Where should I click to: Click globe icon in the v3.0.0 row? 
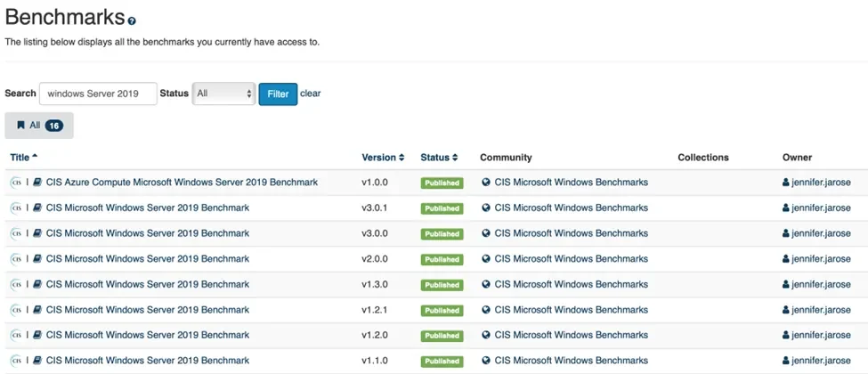(486, 233)
